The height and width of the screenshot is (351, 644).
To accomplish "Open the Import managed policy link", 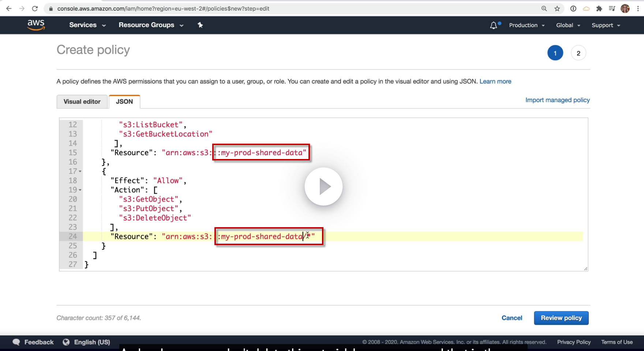I will click(557, 100).
